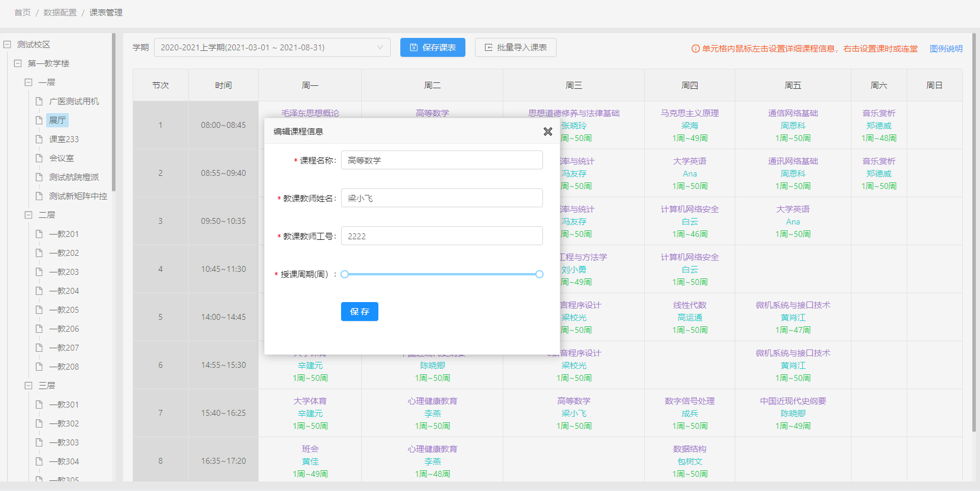Click the file icon beside 一教301

point(39,405)
